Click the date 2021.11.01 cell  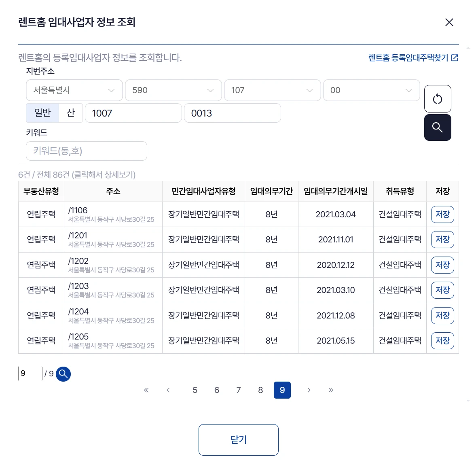[336, 240]
